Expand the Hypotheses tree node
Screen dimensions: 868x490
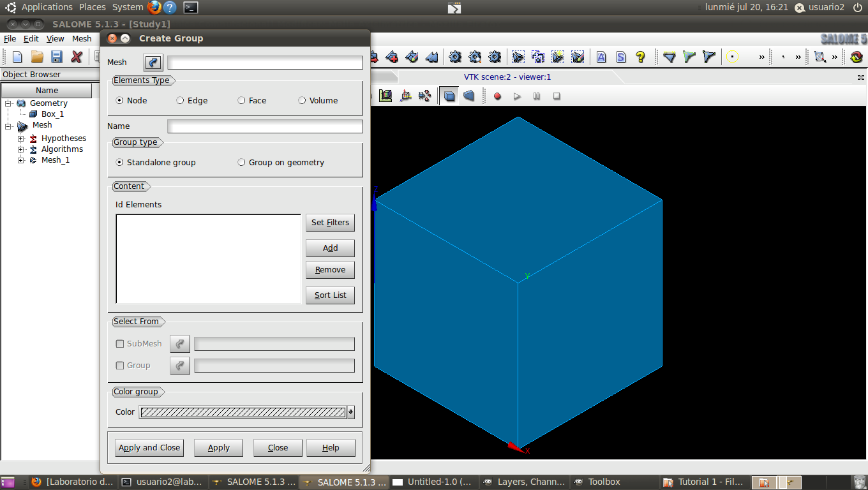21,138
